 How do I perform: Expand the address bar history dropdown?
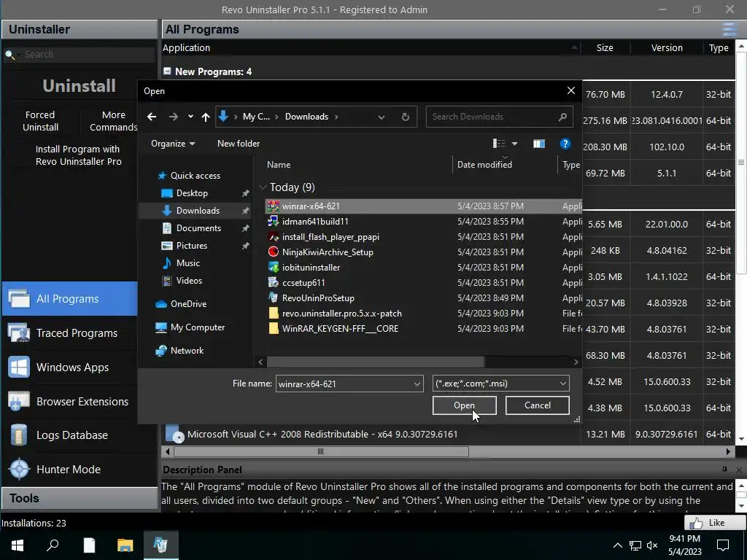[381, 117]
